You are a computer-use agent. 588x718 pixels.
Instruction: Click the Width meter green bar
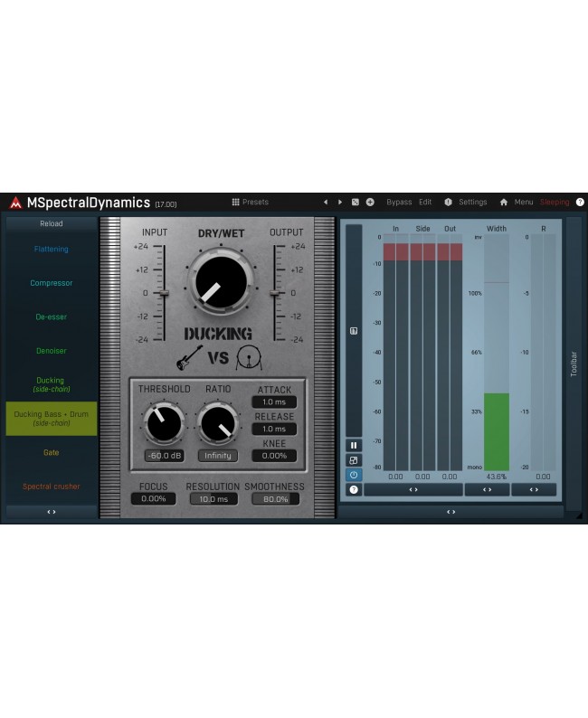[497, 431]
